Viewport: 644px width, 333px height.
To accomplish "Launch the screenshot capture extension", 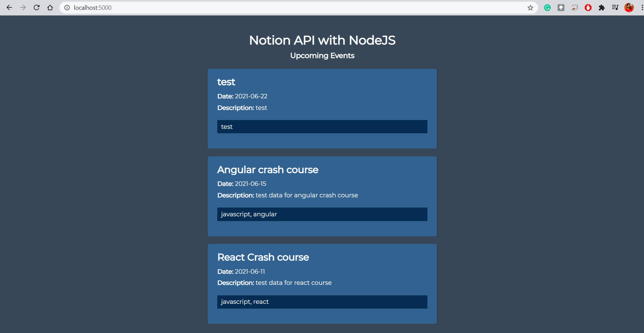I will pos(574,7).
